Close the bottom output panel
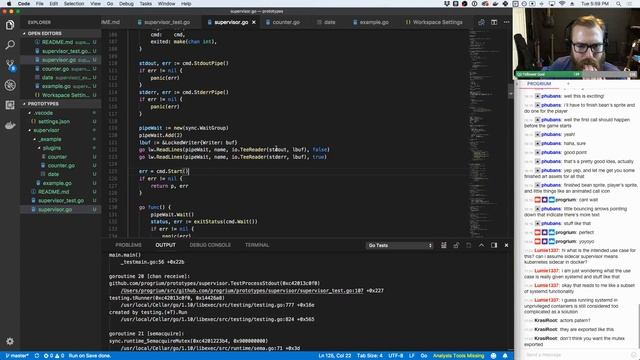The height and width of the screenshot is (360, 640). pyautogui.click(x=507, y=245)
